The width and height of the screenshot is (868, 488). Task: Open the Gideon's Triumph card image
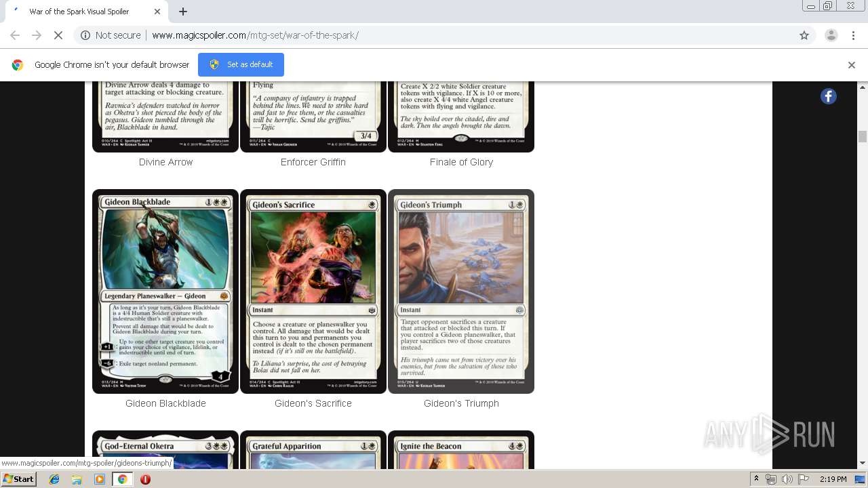pyautogui.click(x=461, y=291)
